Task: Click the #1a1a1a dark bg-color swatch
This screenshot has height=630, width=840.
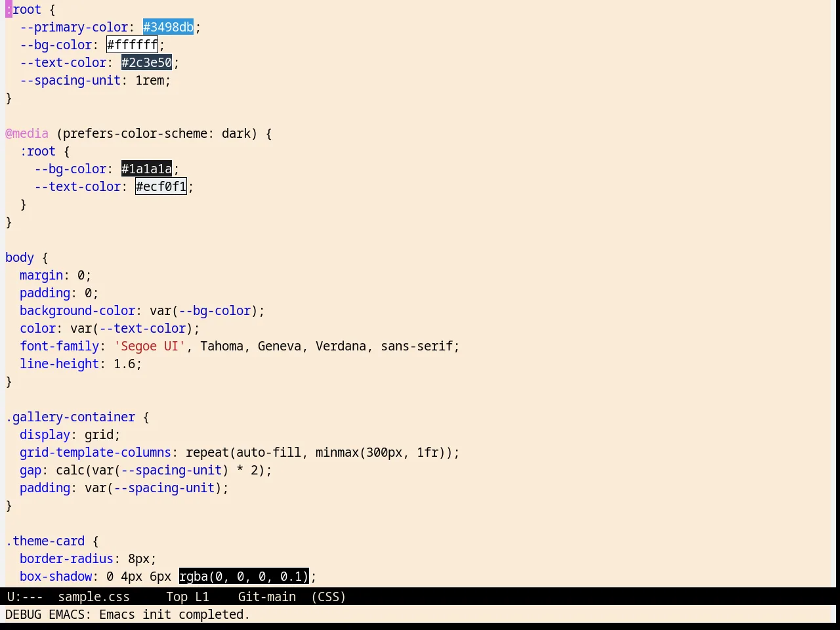Action: tap(146, 169)
